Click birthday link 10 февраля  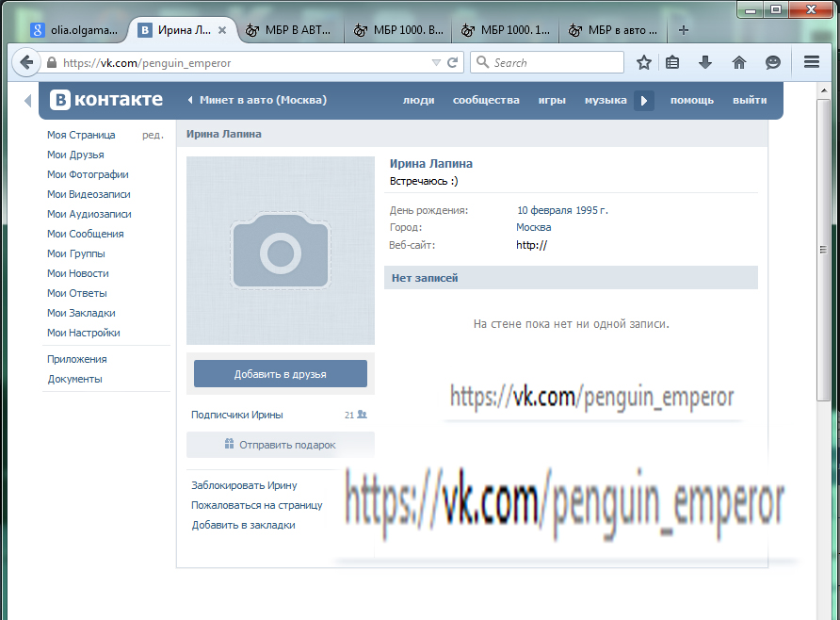(x=545, y=211)
